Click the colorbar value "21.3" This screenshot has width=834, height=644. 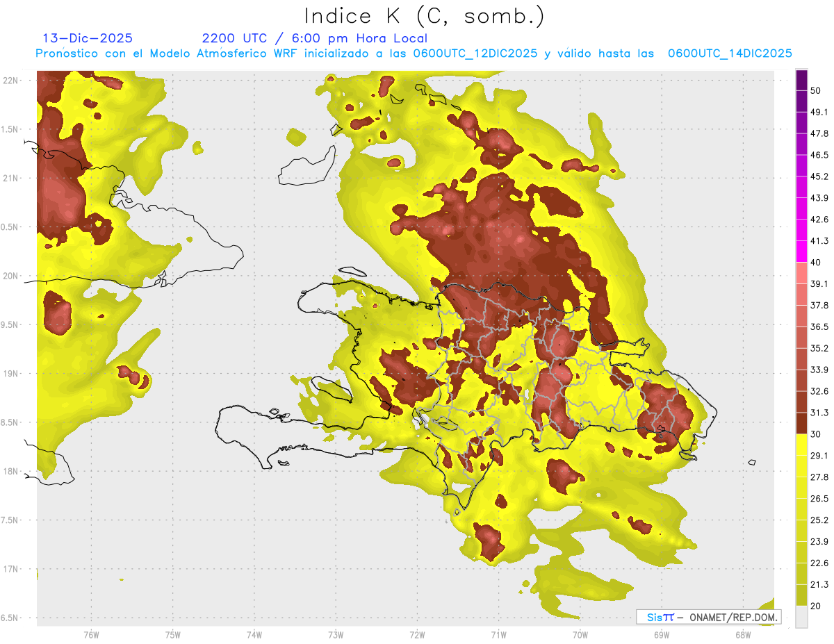click(x=820, y=584)
